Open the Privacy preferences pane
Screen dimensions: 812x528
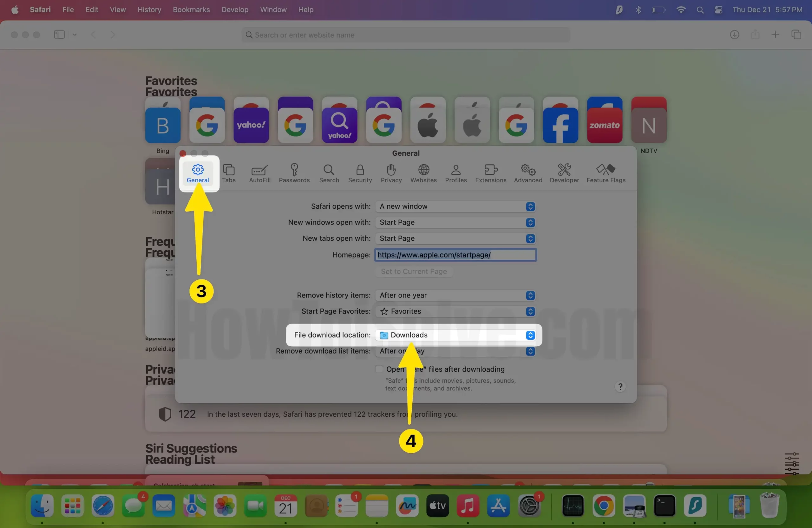[391, 173]
